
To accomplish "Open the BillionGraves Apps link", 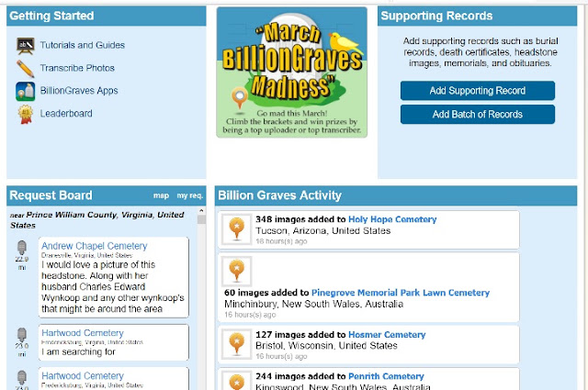I will pyautogui.click(x=79, y=91).
